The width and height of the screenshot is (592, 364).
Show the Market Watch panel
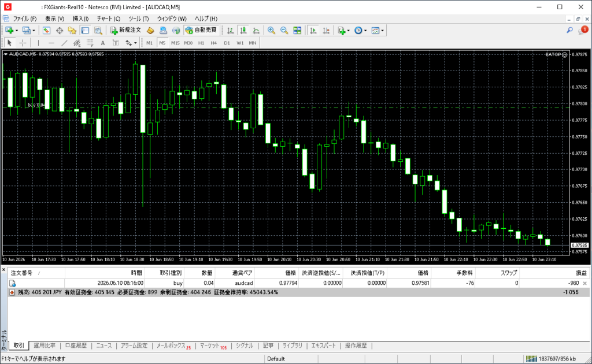(46, 31)
